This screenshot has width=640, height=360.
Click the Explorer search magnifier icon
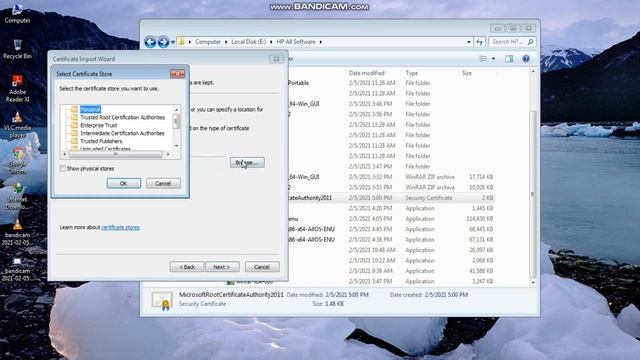(530, 42)
